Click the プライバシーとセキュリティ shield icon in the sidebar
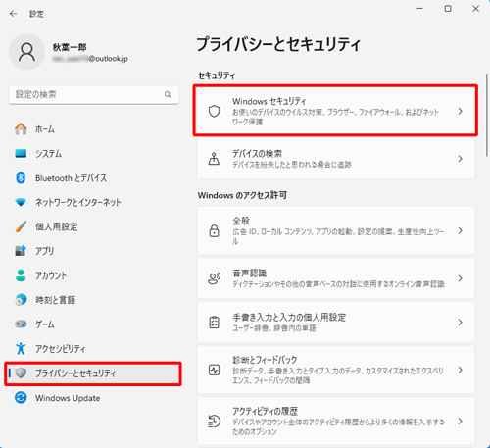Screen dimensions: 490x448 (21, 373)
